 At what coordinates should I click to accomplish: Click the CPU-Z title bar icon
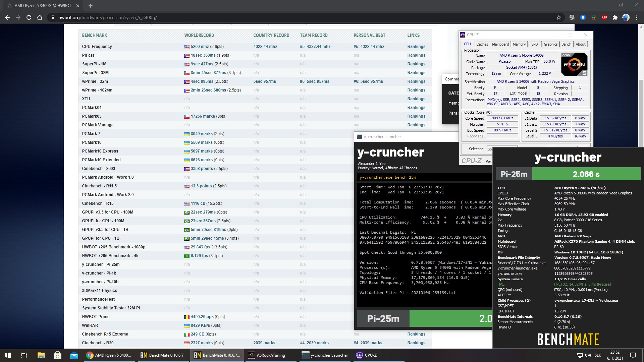pos(463,35)
